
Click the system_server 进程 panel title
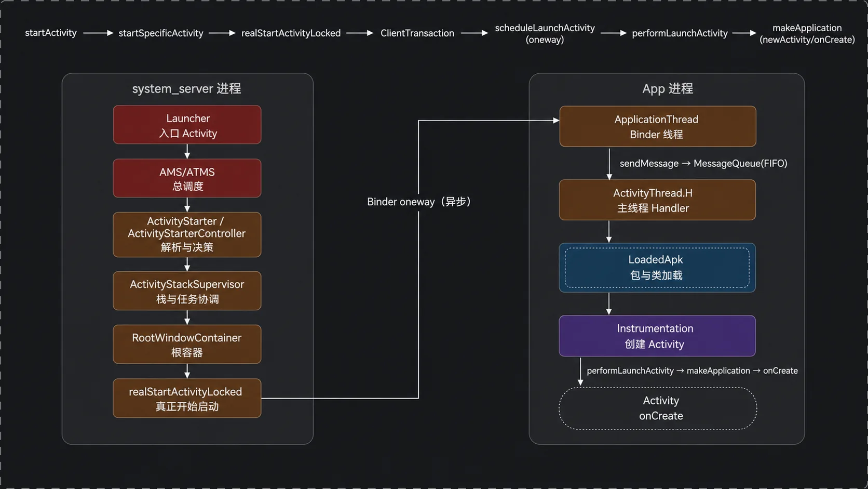(x=187, y=88)
